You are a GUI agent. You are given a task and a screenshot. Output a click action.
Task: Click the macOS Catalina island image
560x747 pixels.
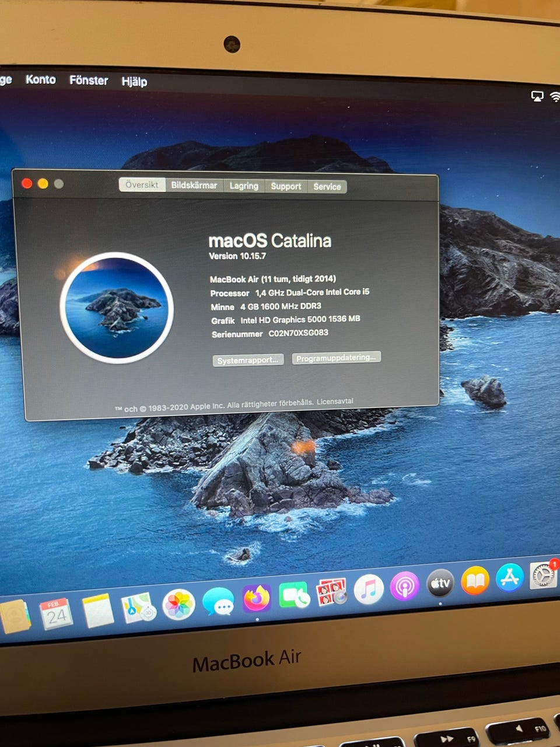(117, 308)
